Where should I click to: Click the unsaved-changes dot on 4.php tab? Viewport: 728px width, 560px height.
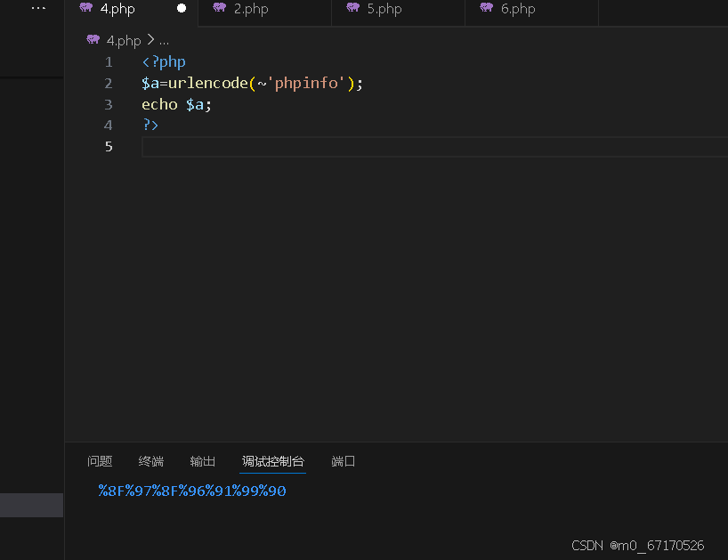point(181,9)
